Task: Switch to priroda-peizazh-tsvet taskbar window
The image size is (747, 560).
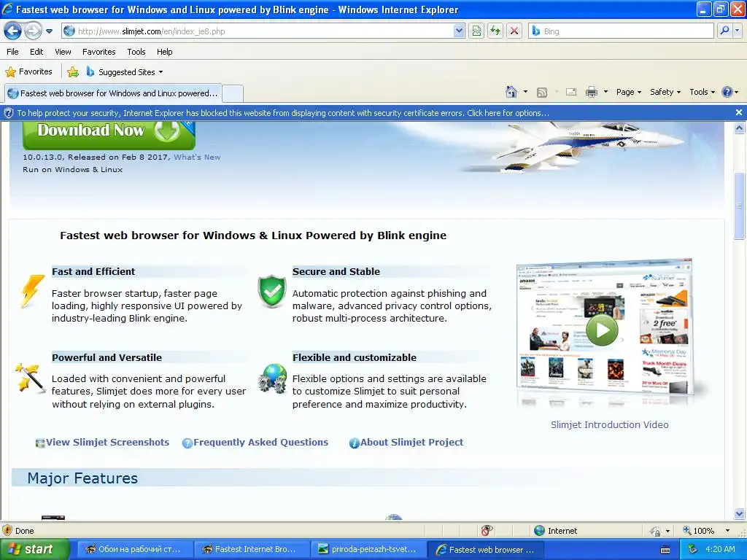Action: click(368, 549)
